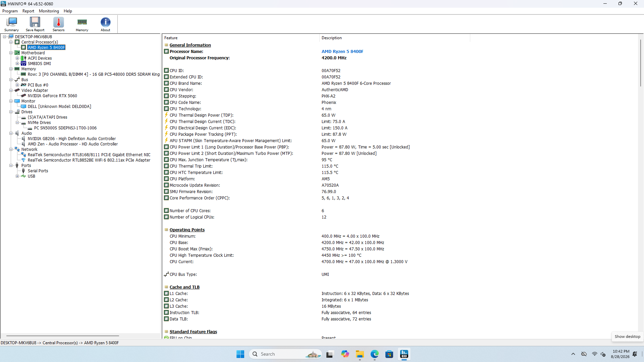Click the icon beside Processor Name
The width and height of the screenshot is (644, 362).
pyautogui.click(x=166, y=51)
